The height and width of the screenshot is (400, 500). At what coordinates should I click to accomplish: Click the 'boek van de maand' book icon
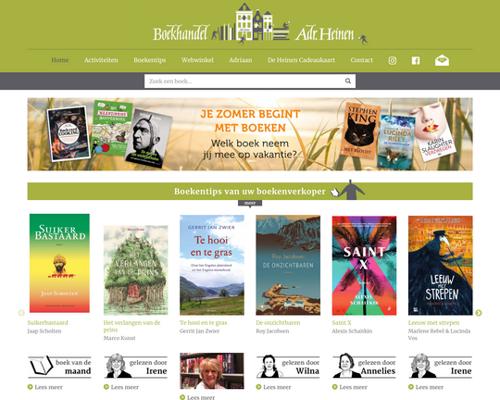pos(41,366)
